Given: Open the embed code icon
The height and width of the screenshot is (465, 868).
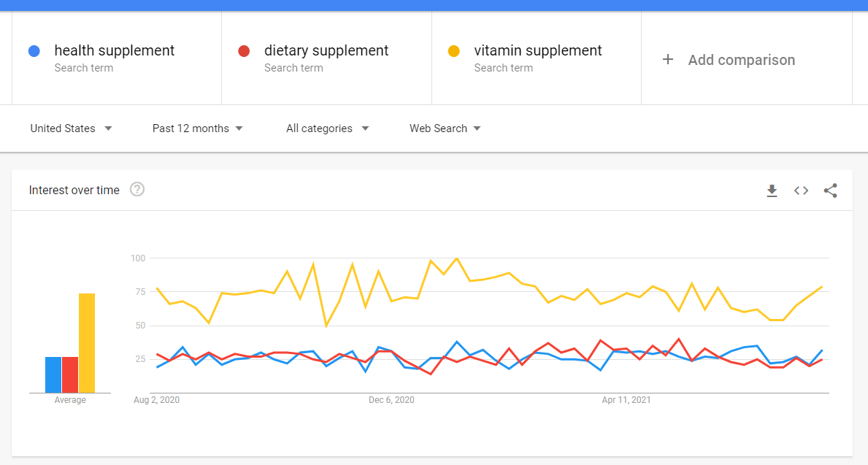Looking at the screenshot, I should coord(801,191).
